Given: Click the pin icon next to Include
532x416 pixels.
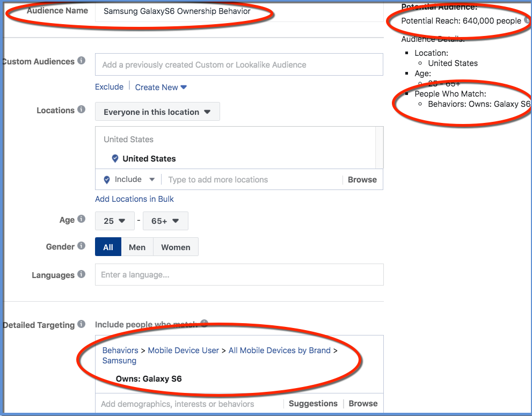Looking at the screenshot, I should pyautogui.click(x=106, y=179).
